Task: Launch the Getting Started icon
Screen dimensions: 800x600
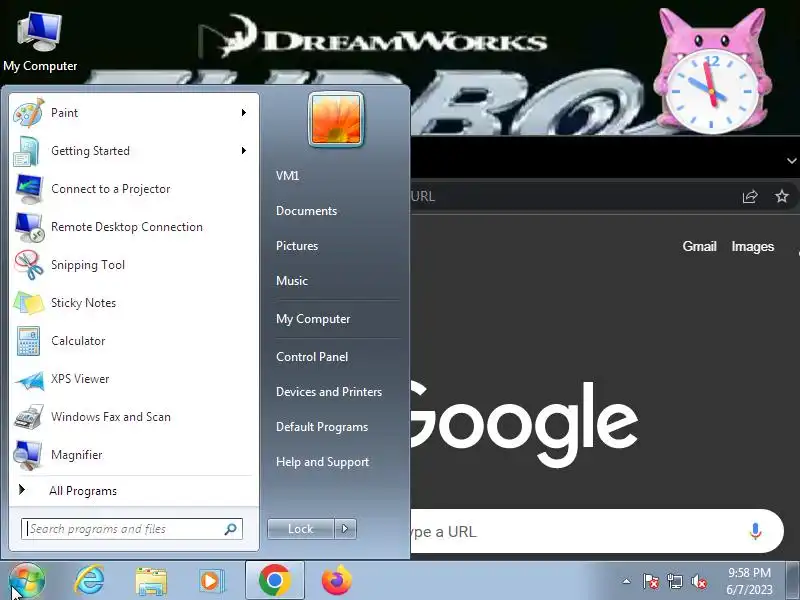Action: (x=27, y=151)
